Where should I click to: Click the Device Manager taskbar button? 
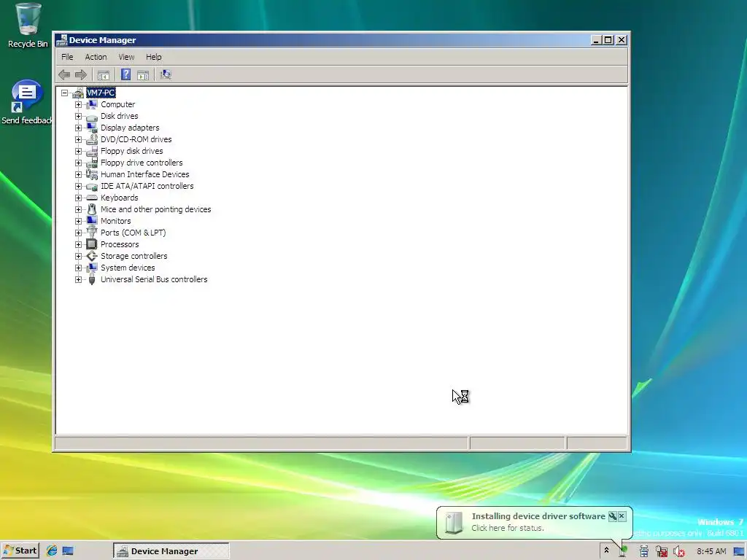[x=171, y=551]
